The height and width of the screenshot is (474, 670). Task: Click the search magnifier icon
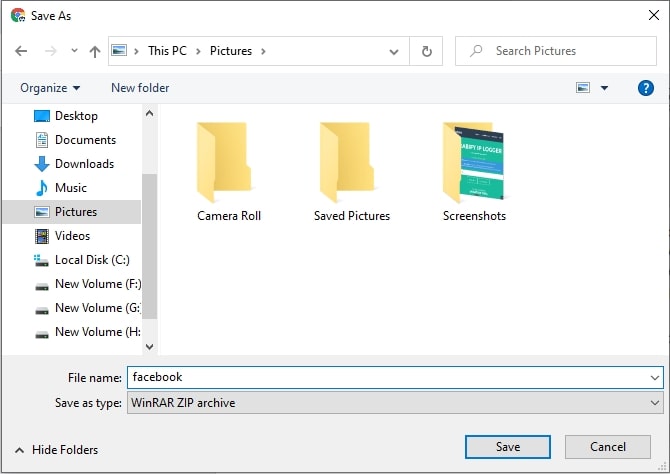476,51
